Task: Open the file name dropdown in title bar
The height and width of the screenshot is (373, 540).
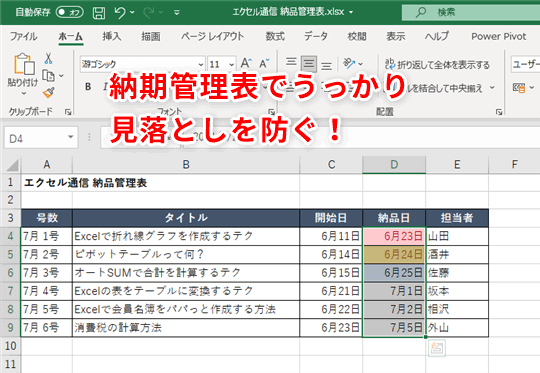Action: click(x=351, y=12)
